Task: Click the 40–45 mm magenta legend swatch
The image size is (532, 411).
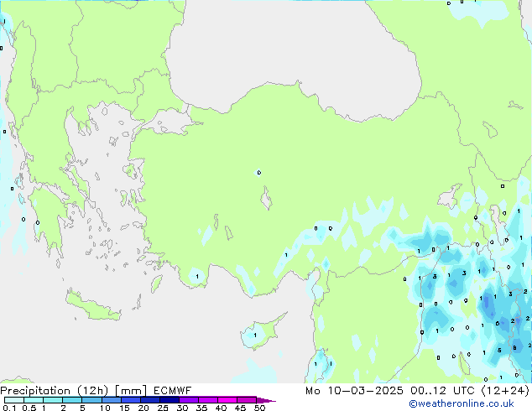Action: click(227, 400)
